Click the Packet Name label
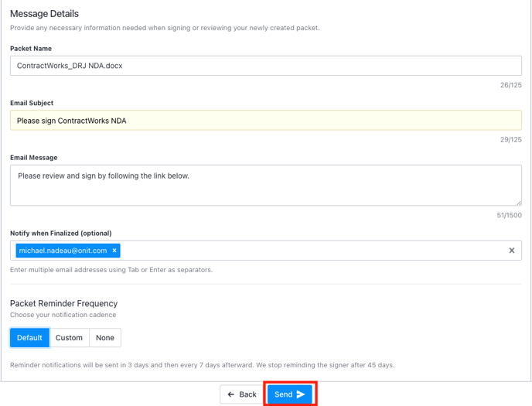Viewport: 532px width, 406px height. pyautogui.click(x=31, y=49)
